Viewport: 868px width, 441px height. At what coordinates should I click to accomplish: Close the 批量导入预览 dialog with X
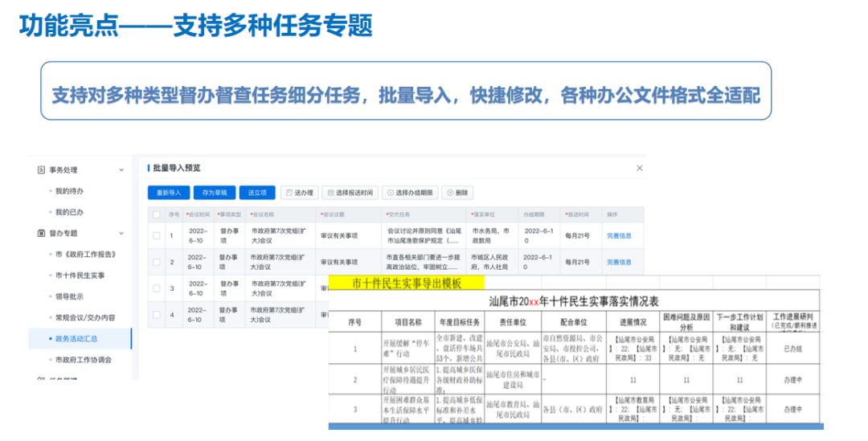point(640,168)
